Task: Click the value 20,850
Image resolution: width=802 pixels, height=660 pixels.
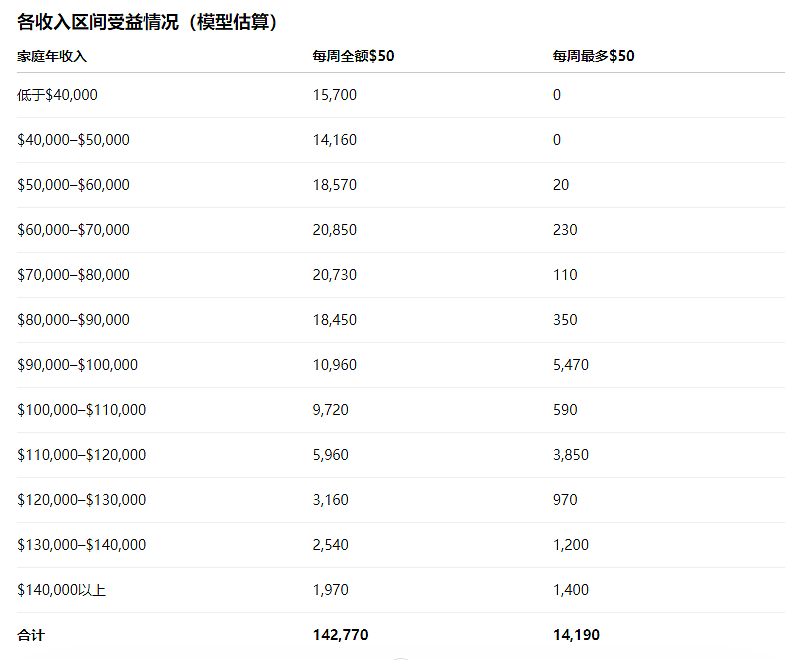Action: coord(335,230)
